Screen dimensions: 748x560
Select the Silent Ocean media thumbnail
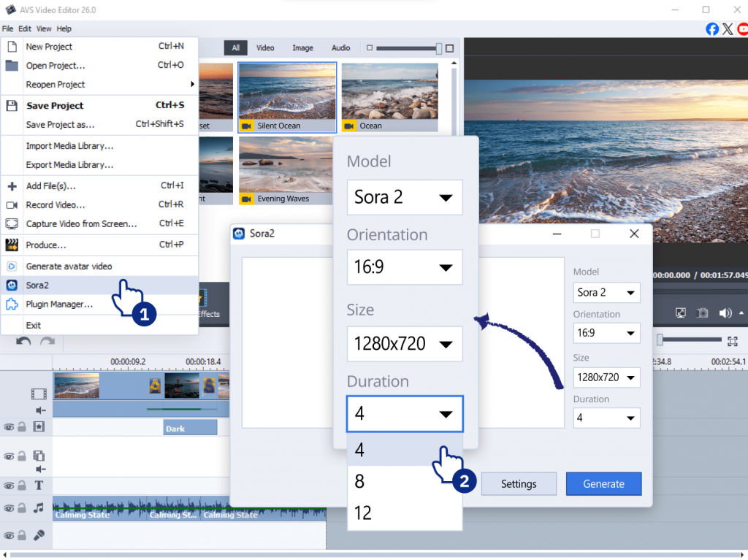coord(287,97)
